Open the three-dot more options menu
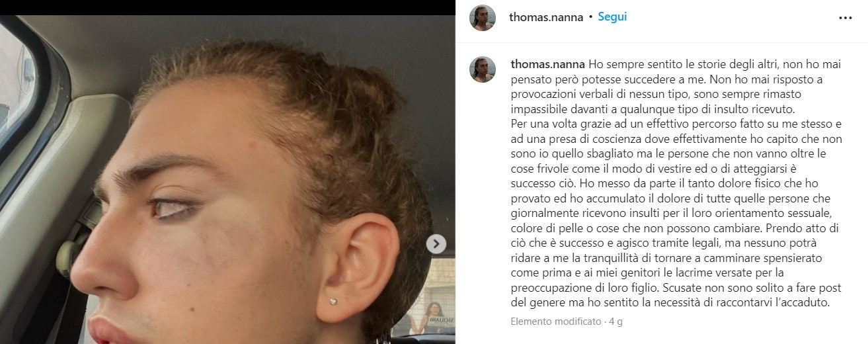This screenshot has width=868, height=344. (845, 18)
